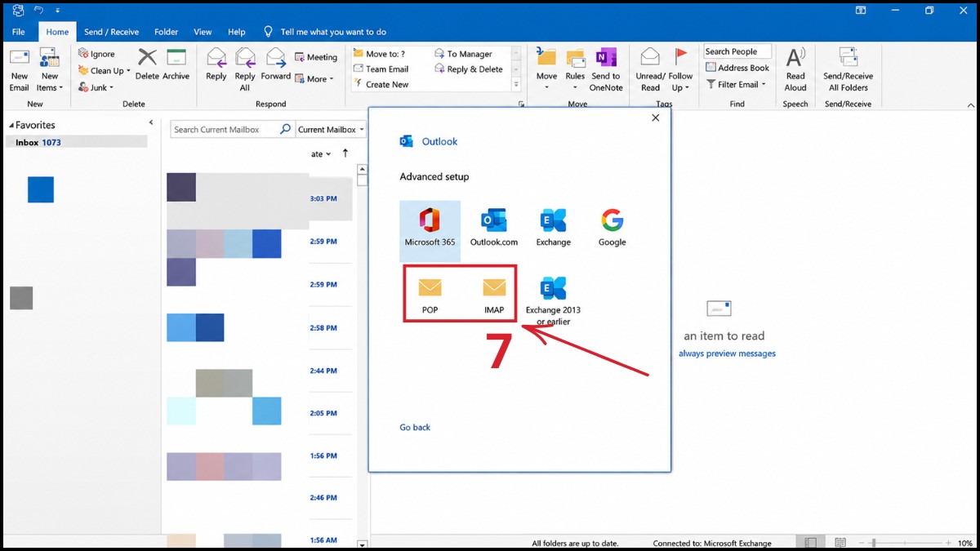Click the Ignore conversation icon

coord(83,54)
